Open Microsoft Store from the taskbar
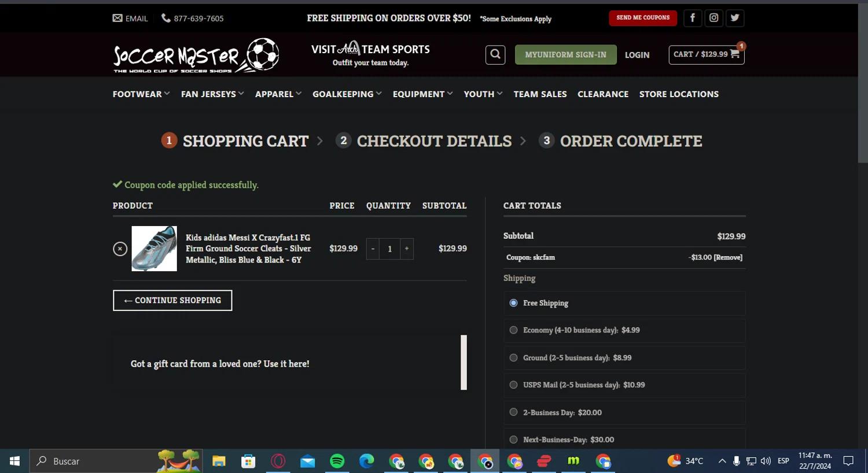868x473 pixels. point(248,461)
